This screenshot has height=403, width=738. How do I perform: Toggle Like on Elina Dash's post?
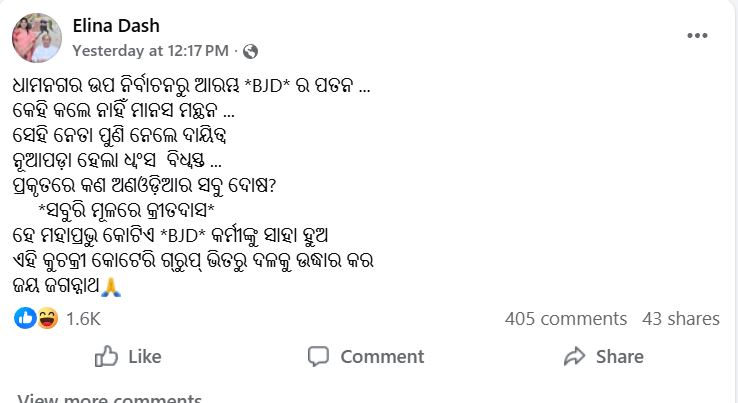click(127, 356)
